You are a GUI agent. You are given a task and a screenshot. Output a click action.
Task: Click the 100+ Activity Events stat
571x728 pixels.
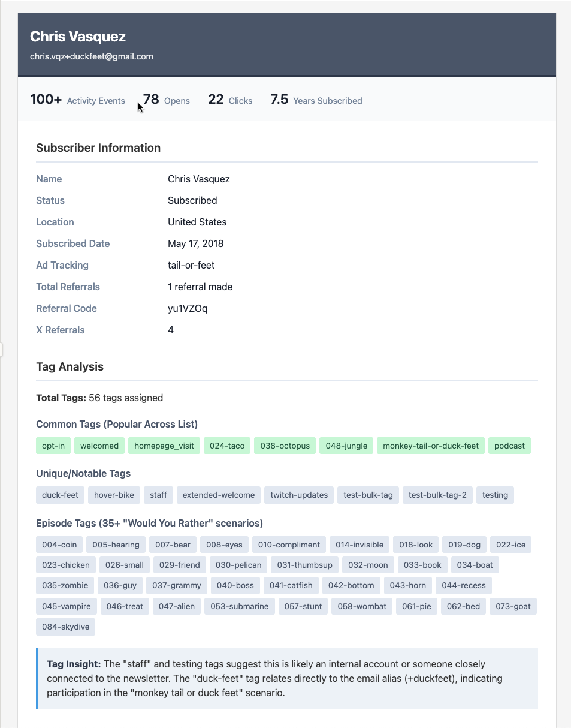[77, 100]
